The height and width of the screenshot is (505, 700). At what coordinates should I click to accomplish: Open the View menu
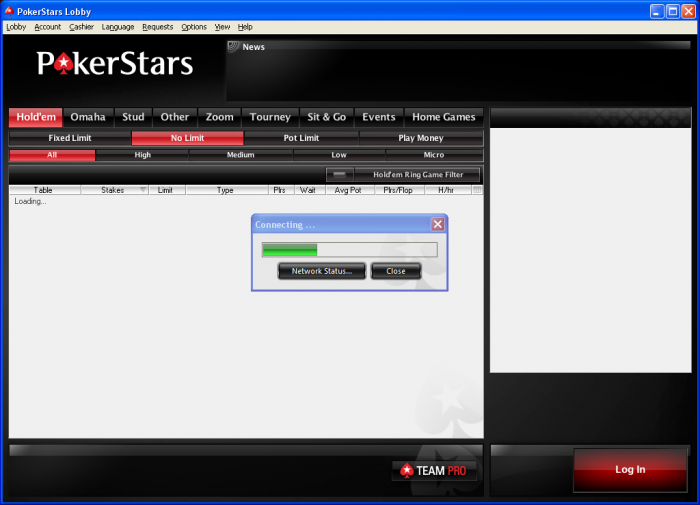(x=222, y=27)
